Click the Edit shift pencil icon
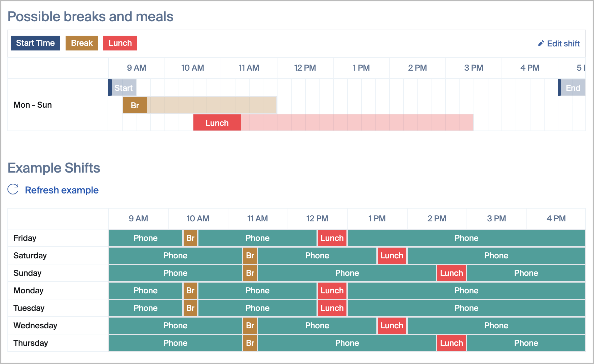 541,43
